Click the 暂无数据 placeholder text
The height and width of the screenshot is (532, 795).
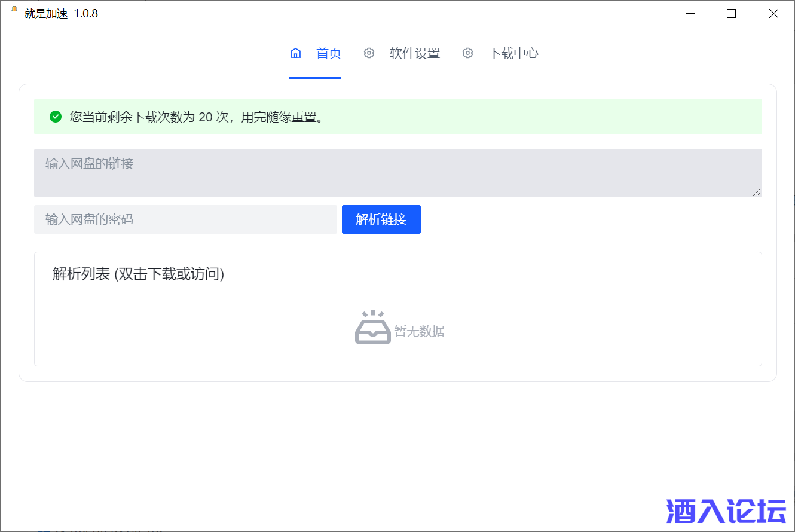tap(419, 331)
